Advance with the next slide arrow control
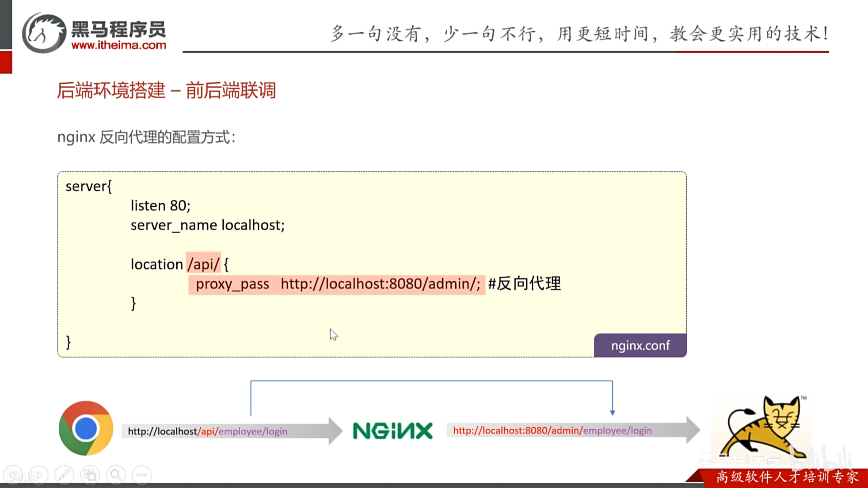The image size is (868, 488). (38, 475)
